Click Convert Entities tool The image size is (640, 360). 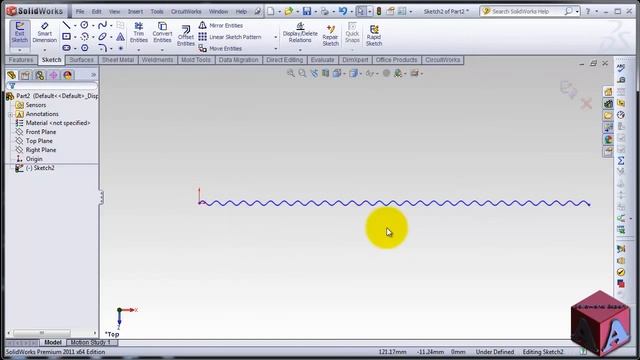pos(162,33)
